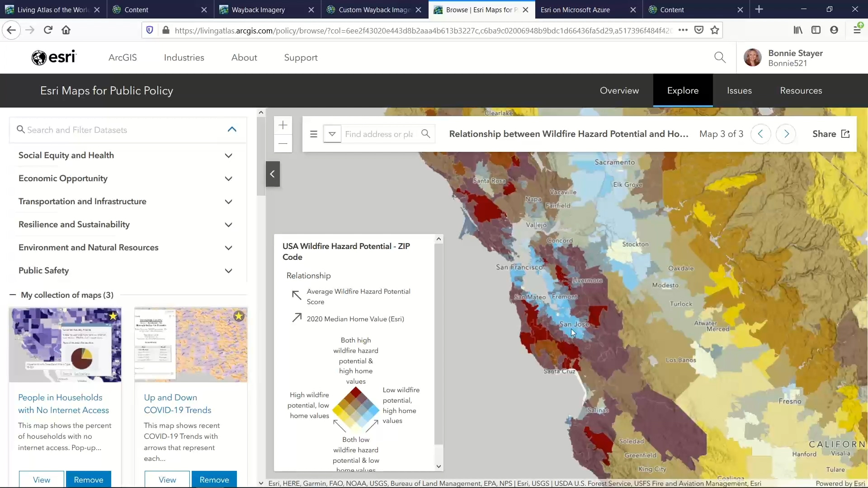Go to the previous map
The width and height of the screenshot is (868, 488).
click(760, 134)
